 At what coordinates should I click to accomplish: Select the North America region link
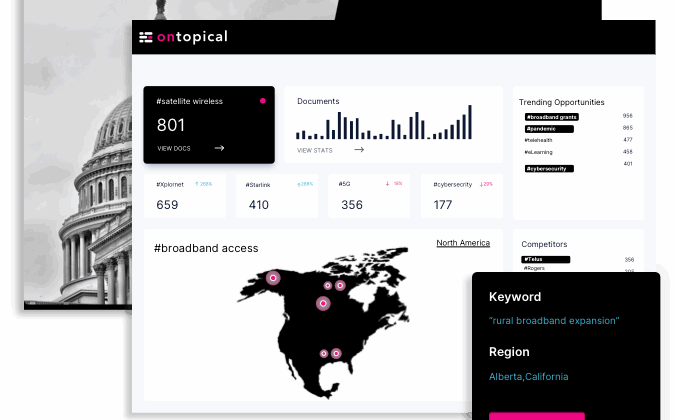click(463, 243)
